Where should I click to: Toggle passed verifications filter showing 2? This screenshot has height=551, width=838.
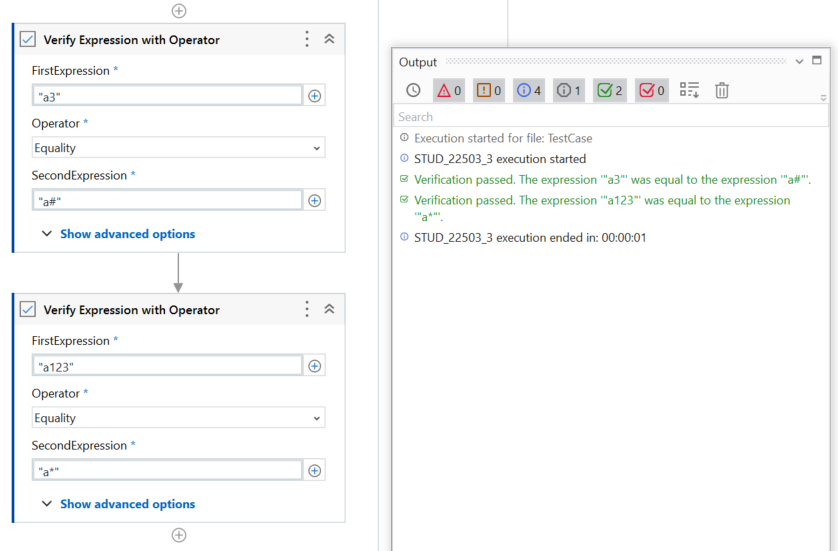(x=609, y=90)
